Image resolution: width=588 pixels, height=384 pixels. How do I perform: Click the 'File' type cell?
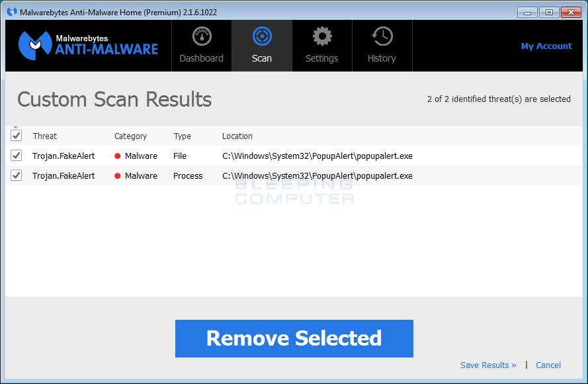click(x=180, y=156)
